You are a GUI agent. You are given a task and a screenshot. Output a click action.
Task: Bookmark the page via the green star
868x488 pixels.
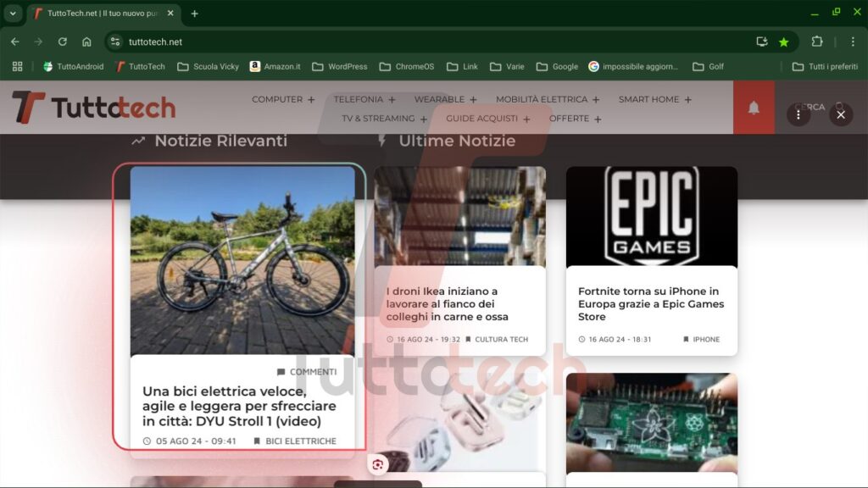click(783, 41)
